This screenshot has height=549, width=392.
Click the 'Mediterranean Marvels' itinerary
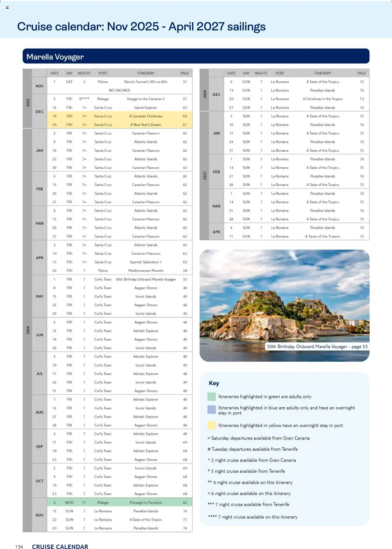(146, 271)
